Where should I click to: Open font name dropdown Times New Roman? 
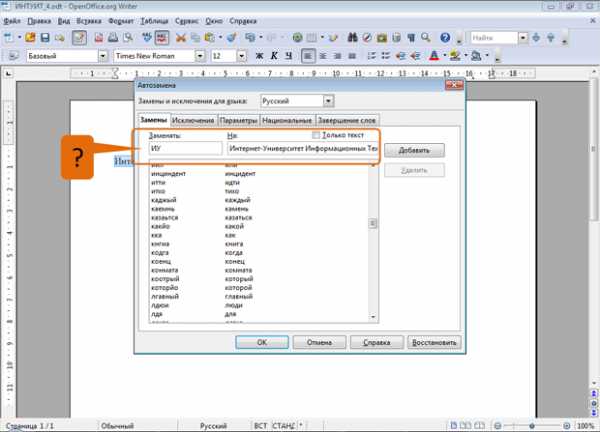[200, 56]
